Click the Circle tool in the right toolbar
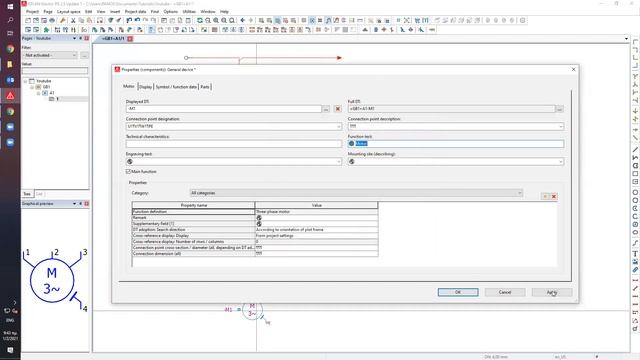This screenshot has width=640, height=360. click(x=635, y=192)
